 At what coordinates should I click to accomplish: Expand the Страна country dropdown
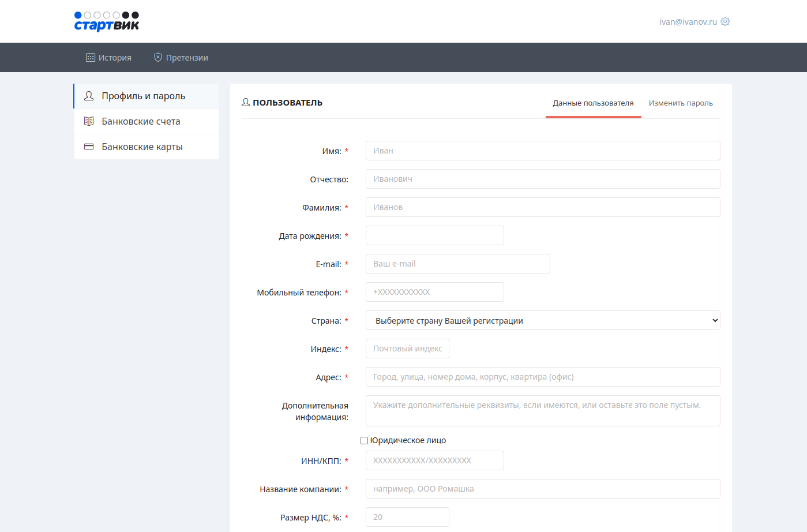542,320
